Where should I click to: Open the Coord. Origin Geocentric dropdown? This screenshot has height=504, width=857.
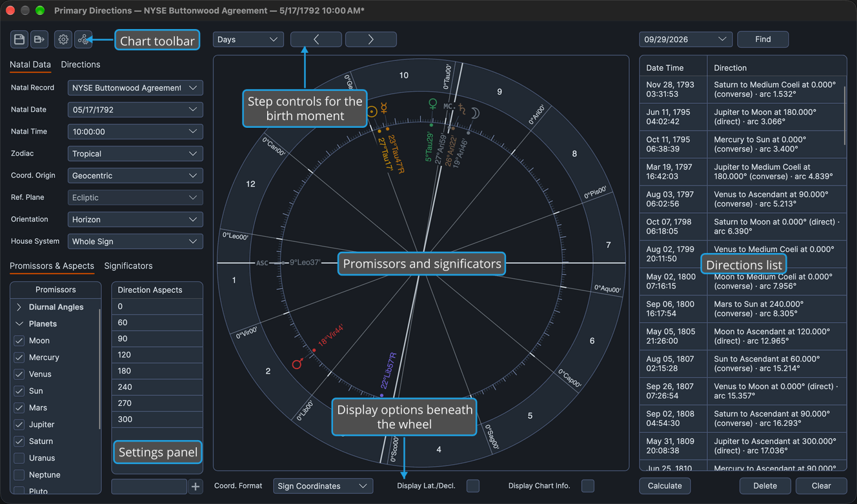136,176
